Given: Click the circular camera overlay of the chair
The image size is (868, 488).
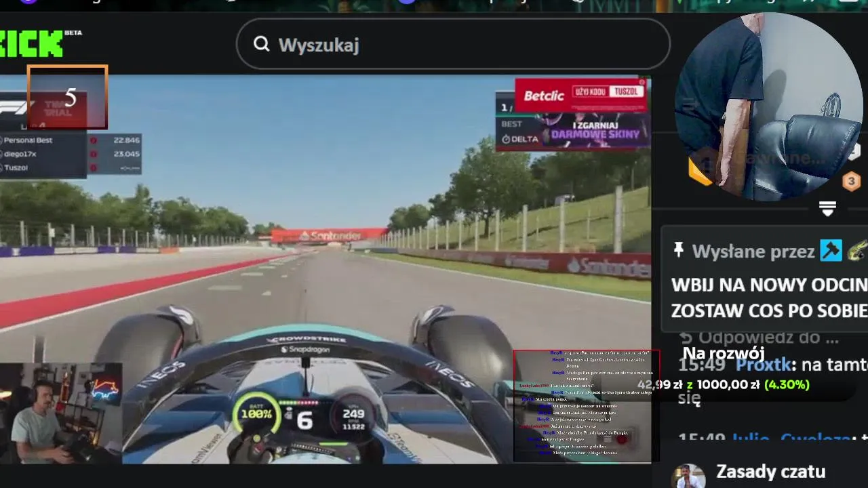Looking at the screenshot, I should point(769,106).
